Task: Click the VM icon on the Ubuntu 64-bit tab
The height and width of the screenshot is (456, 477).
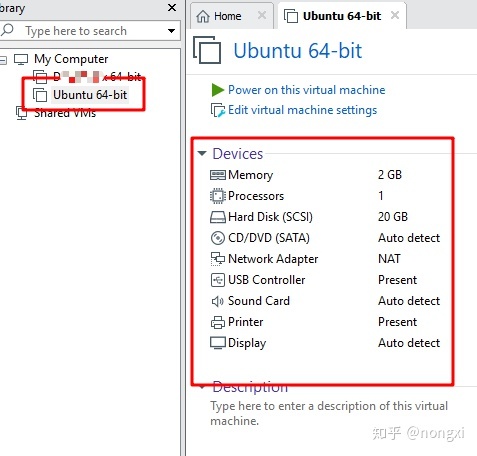Action: point(291,16)
